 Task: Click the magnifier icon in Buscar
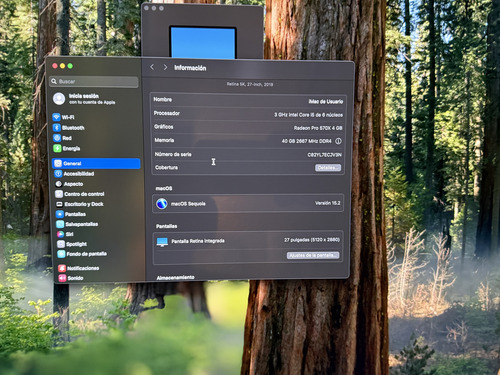click(x=54, y=81)
